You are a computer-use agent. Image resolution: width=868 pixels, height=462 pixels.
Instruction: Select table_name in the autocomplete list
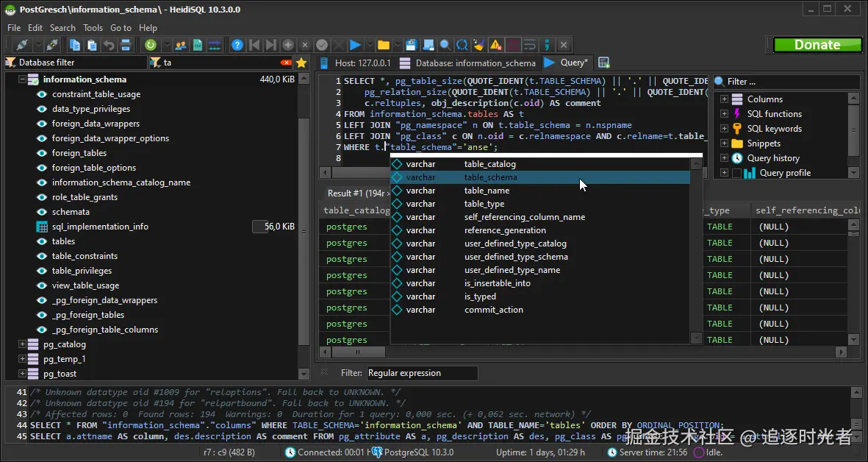[487, 191]
